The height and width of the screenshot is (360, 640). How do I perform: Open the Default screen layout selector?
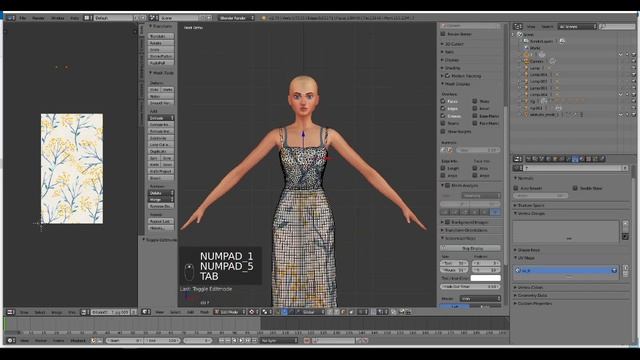click(113, 18)
